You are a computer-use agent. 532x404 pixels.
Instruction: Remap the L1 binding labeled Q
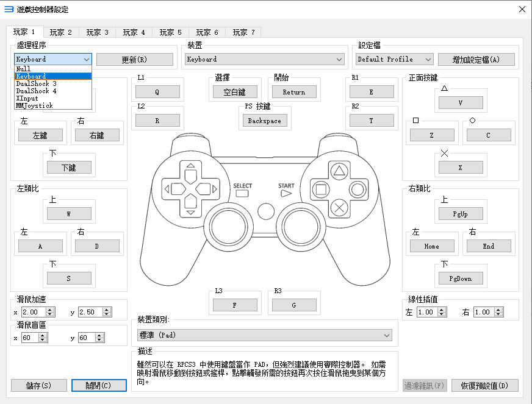(157, 91)
